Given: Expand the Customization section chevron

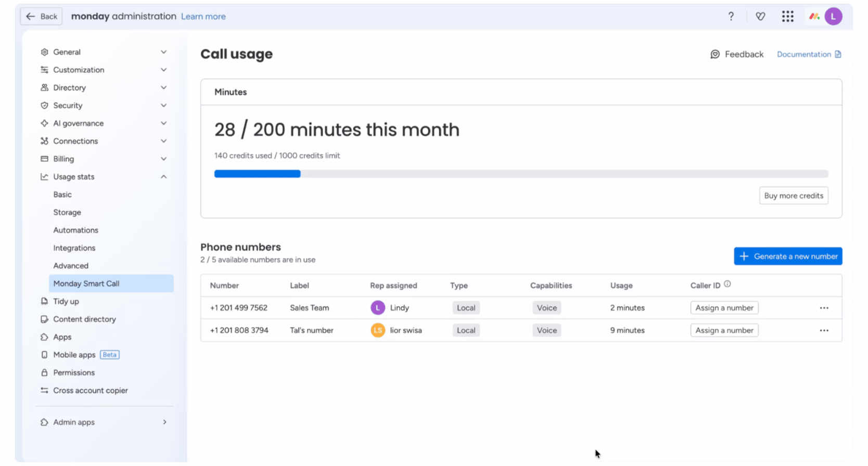Looking at the screenshot, I should point(163,70).
